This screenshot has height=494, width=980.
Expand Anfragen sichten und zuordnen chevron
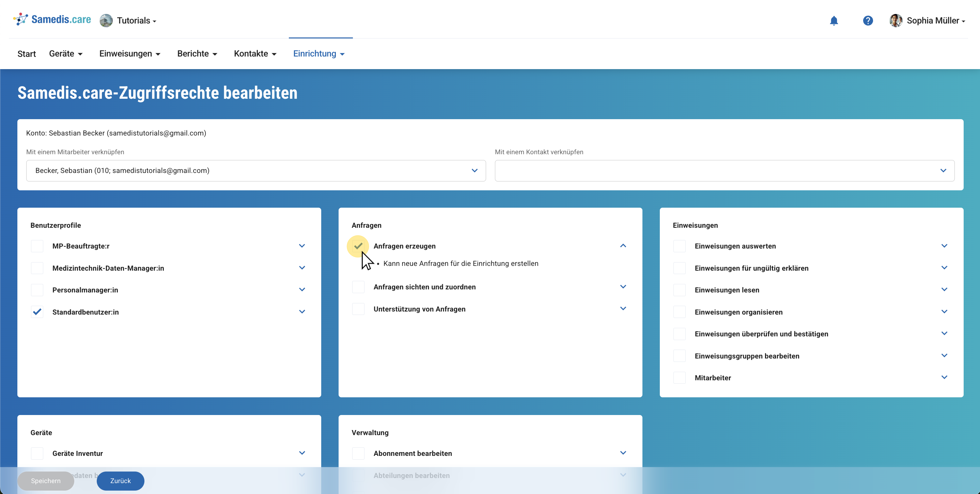coord(623,286)
